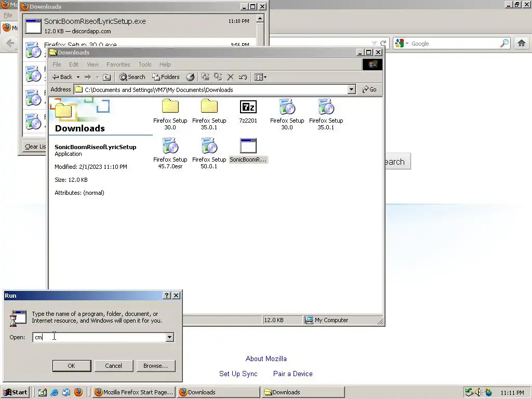Viewport: 532px width, 399px height.
Task: Select the Firefox Setup 35.0.1 installer disc icon
Action: [x=326, y=114]
